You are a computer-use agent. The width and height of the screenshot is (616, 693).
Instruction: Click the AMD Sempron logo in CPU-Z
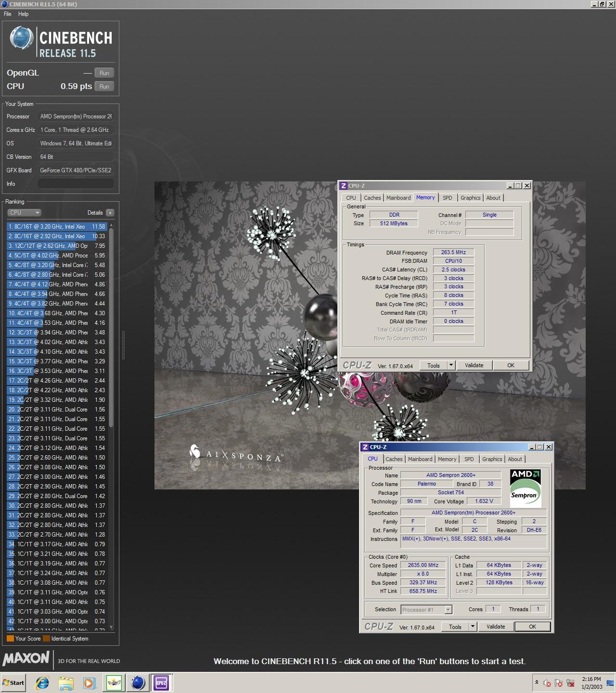pyautogui.click(x=526, y=488)
